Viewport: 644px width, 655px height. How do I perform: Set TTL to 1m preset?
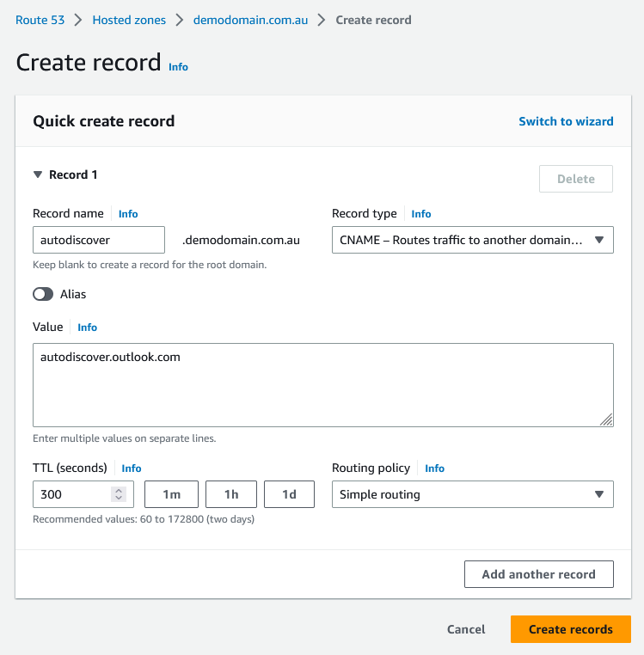(171, 494)
